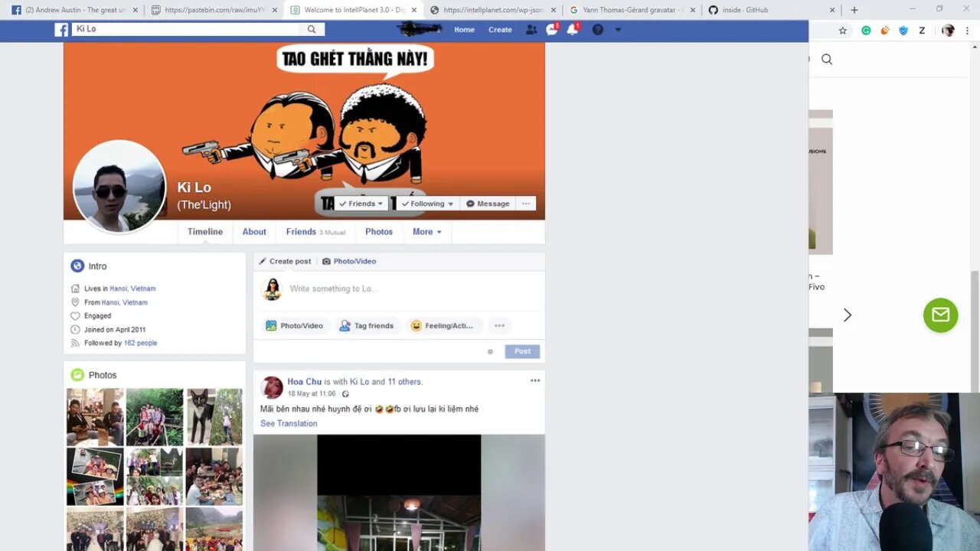Click Ki Lo's profile picture
The image size is (980, 551).
point(119,186)
